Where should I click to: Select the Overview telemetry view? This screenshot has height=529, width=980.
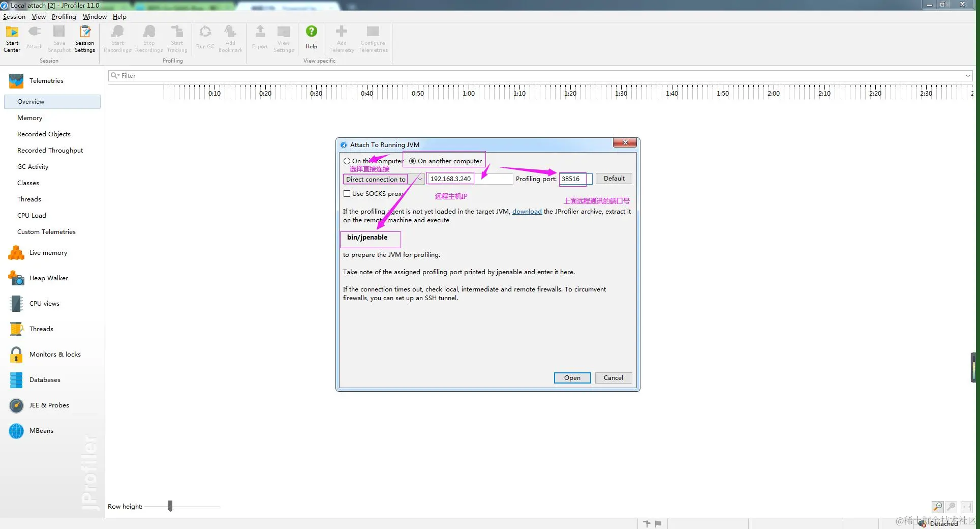pyautogui.click(x=52, y=102)
